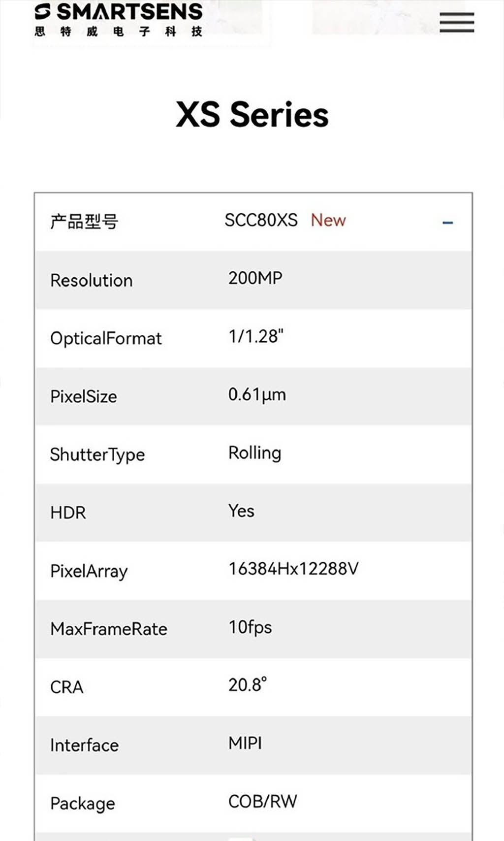
Task: Select the Interface MIPI value
Action: pyautogui.click(x=245, y=743)
